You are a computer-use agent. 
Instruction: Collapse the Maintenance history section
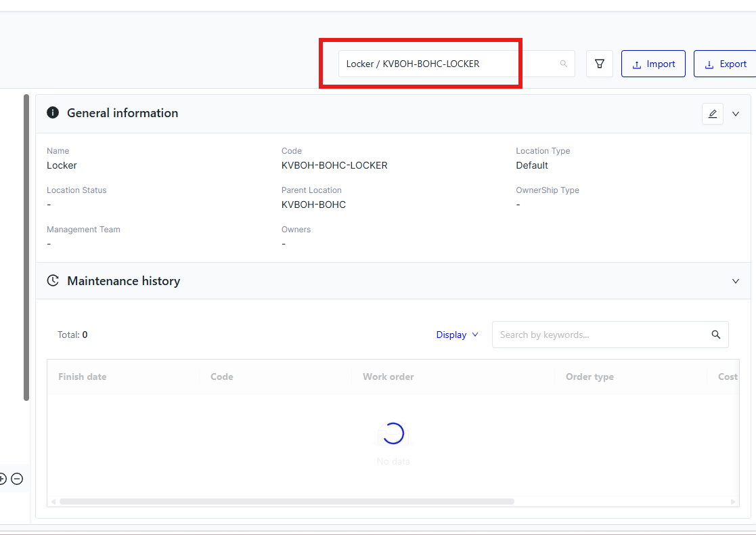(736, 281)
